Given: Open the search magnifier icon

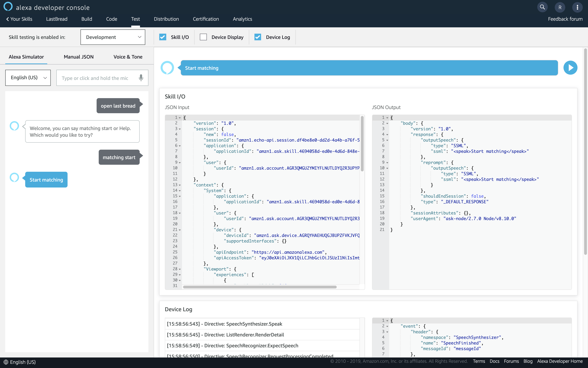Looking at the screenshot, I should (542, 7).
